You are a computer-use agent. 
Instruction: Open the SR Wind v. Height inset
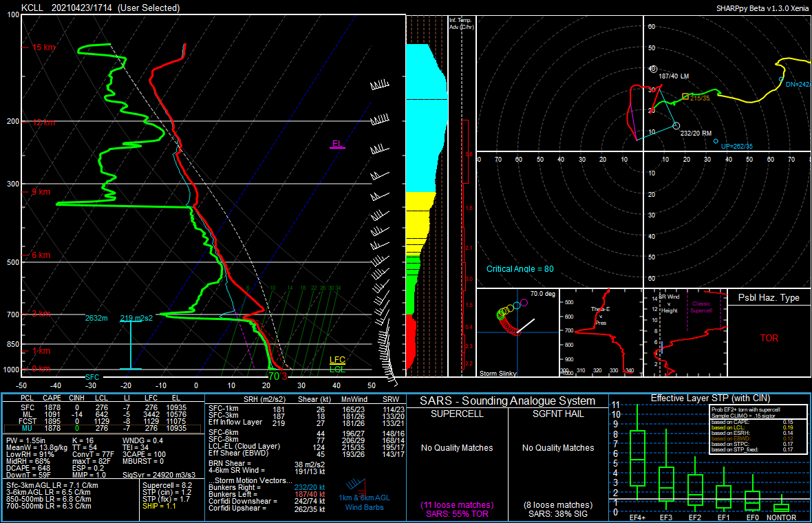pyautogui.click(x=685, y=332)
